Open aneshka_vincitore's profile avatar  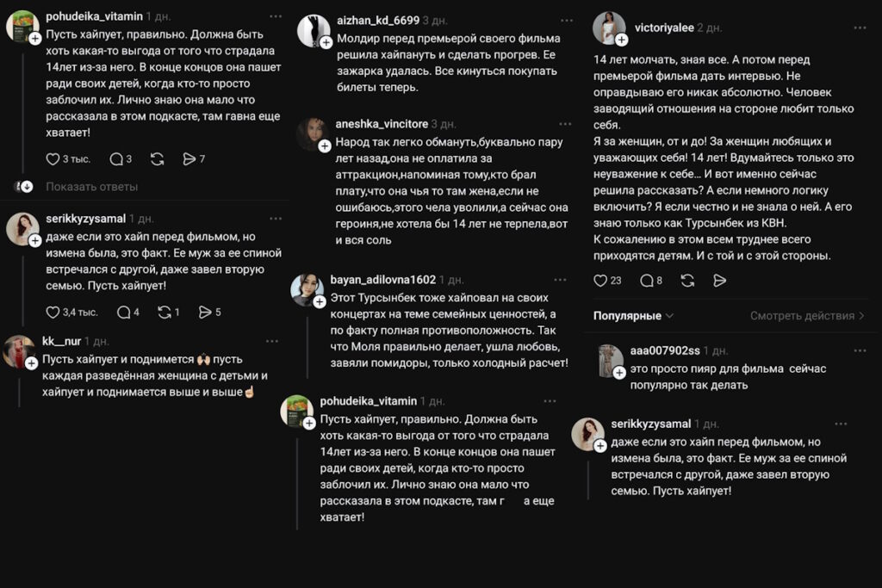click(311, 134)
